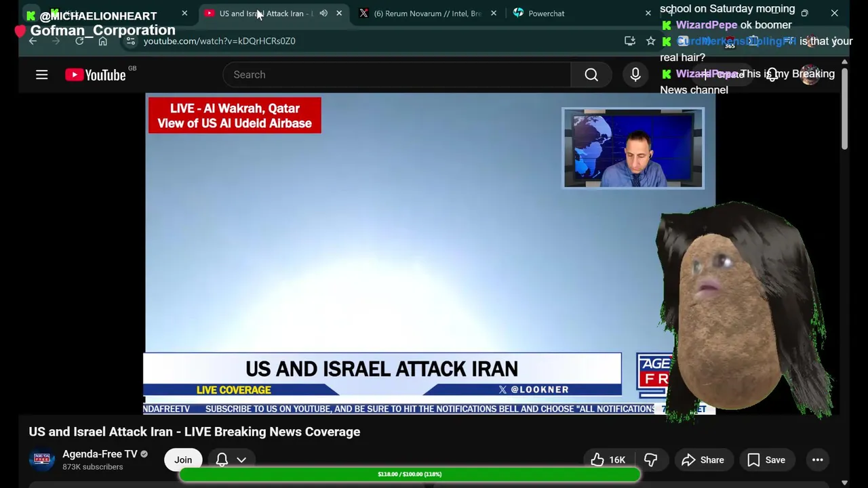The height and width of the screenshot is (488, 868).
Task: Open the Agenda-Free TV channel avatar
Action: [x=41, y=460]
